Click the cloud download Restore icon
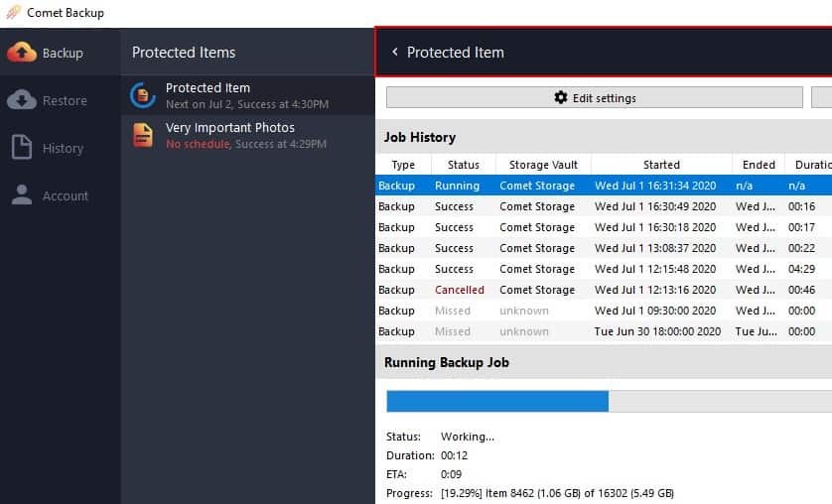This screenshot has height=504, width=832. click(x=22, y=99)
